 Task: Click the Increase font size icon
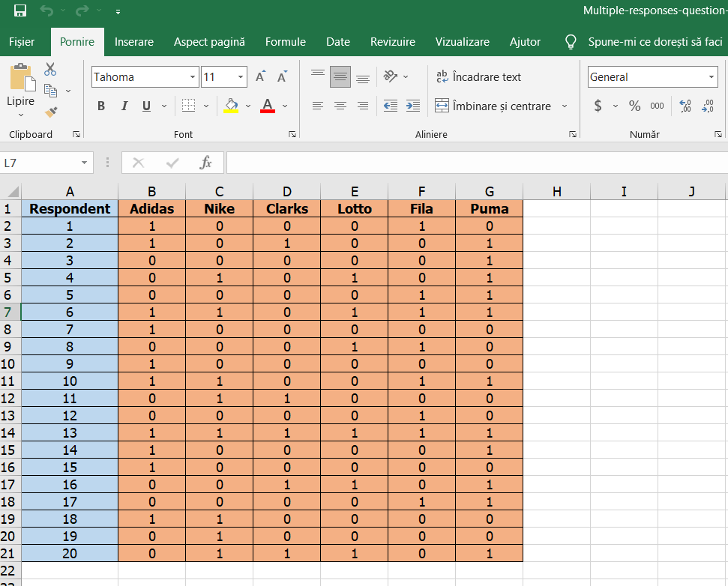[260, 76]
